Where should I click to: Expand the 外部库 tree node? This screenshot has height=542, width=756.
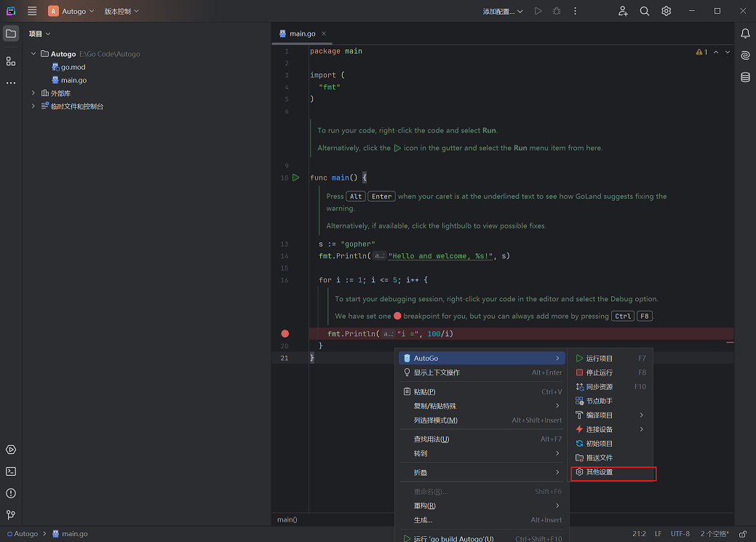click(x=33, y=93)
